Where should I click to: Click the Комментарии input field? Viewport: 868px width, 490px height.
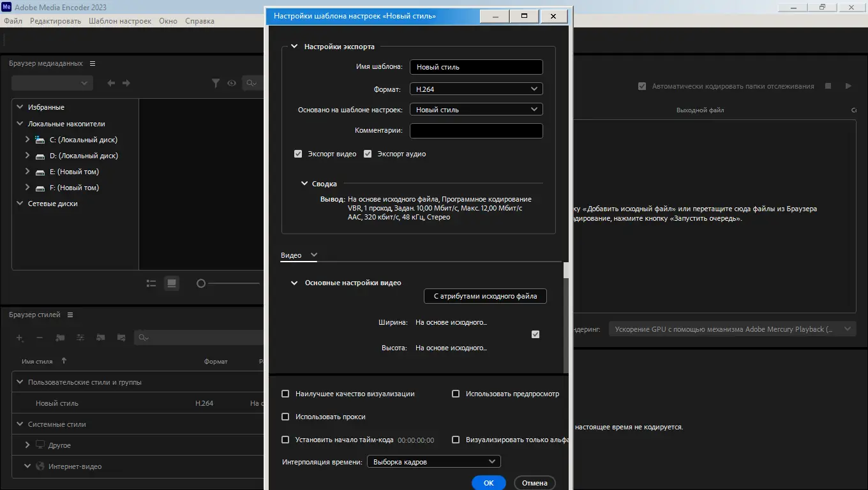(476, 131)
